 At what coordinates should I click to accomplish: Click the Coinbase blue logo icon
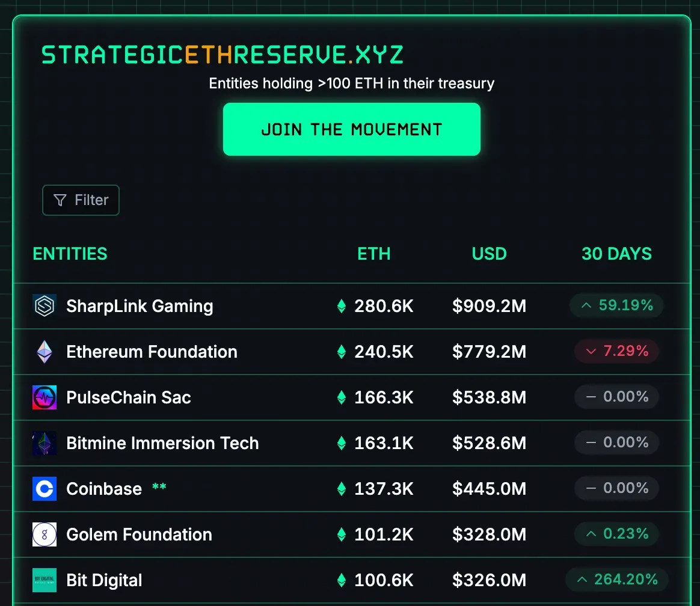(x=45, y=489)
